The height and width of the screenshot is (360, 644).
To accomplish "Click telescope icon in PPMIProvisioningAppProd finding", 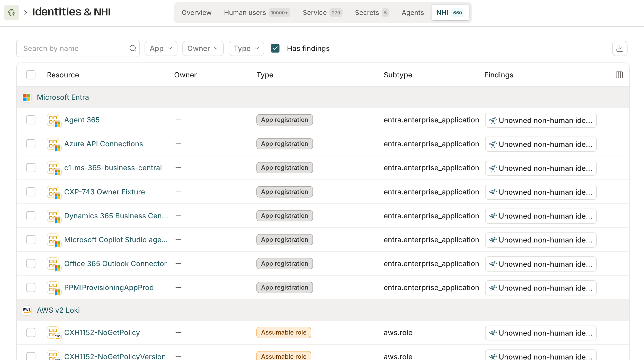I will [493, 288].
